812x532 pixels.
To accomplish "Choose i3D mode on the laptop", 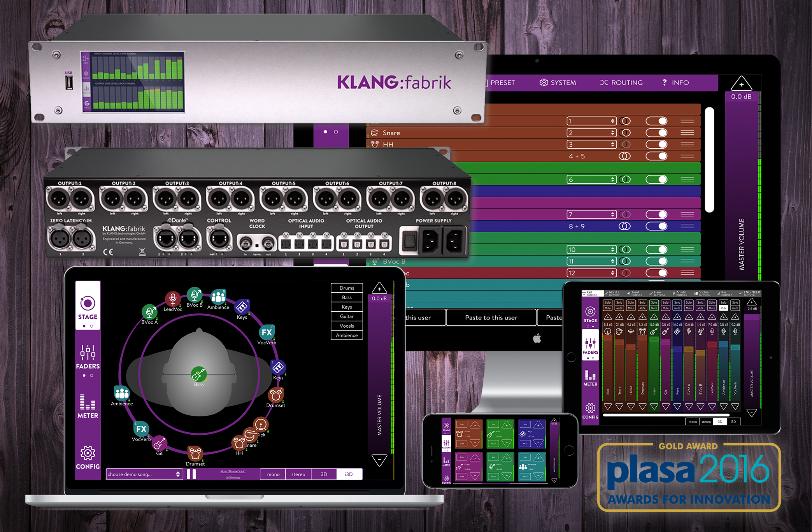I will [349, 474].
